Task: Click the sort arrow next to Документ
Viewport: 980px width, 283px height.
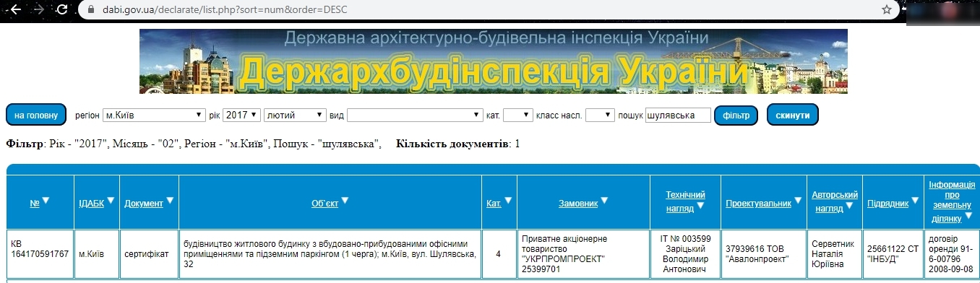Action: [170, 201]
